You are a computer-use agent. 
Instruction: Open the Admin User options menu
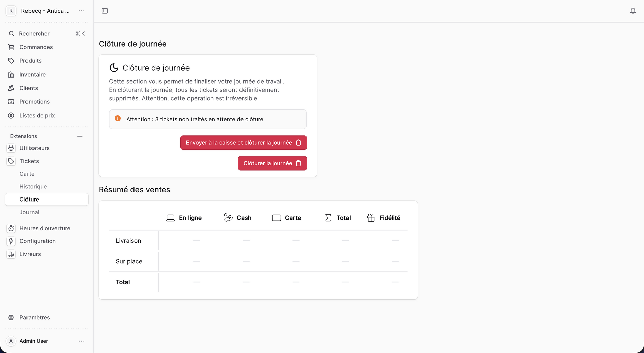click(82, 341)
